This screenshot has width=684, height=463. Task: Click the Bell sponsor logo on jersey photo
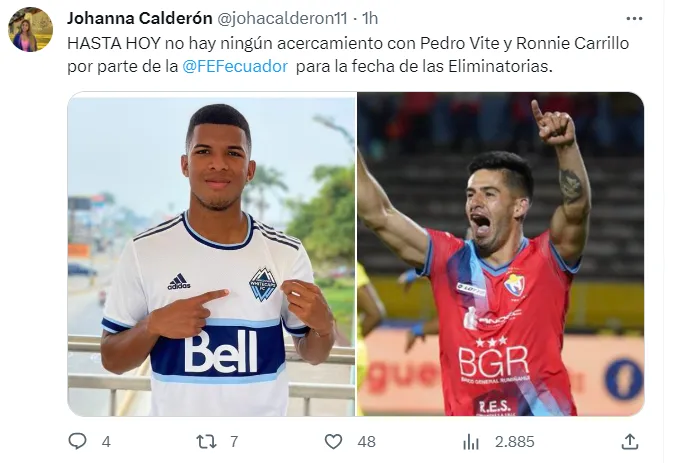tap(221, 351)
